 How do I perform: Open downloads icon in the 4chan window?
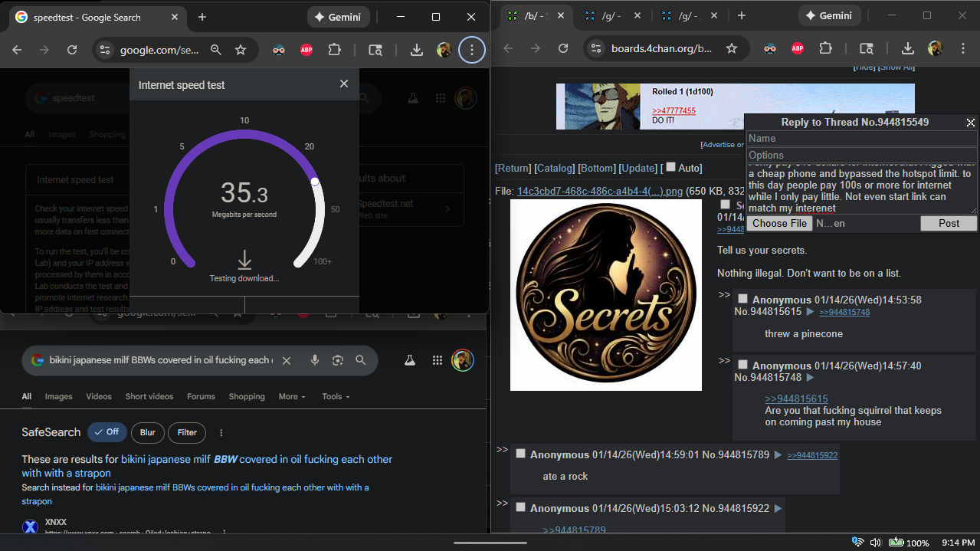click(x=907, y=49)
